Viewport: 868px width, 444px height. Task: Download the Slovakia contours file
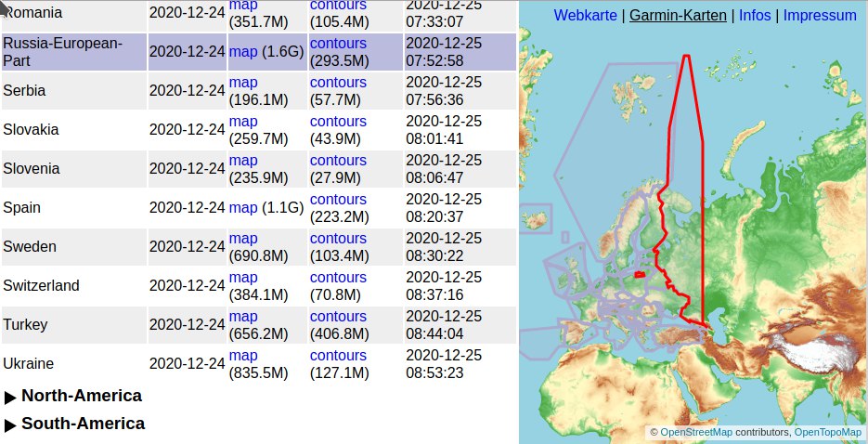tap(338, 122)
